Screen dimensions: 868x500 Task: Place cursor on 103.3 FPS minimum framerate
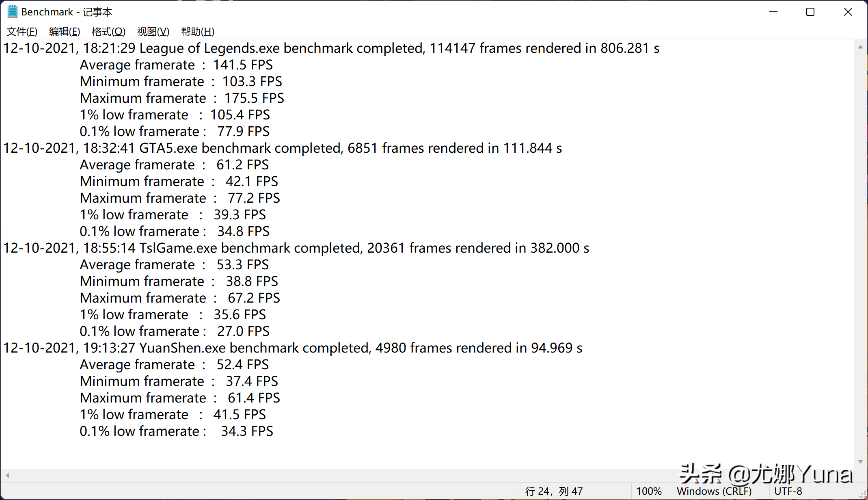[x=252, y=82]
